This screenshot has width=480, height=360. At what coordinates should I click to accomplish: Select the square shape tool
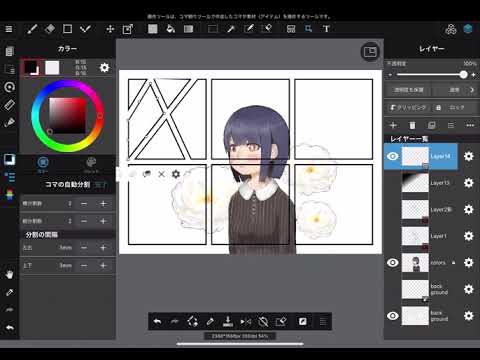[67, 29]
